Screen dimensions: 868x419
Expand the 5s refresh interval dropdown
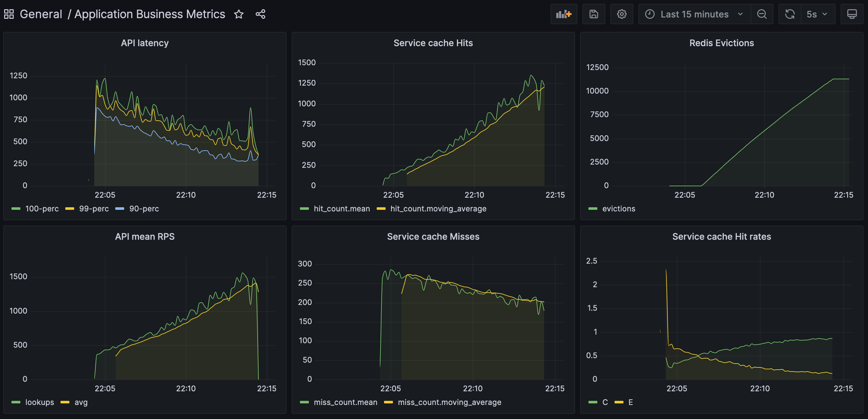(817, 14)
